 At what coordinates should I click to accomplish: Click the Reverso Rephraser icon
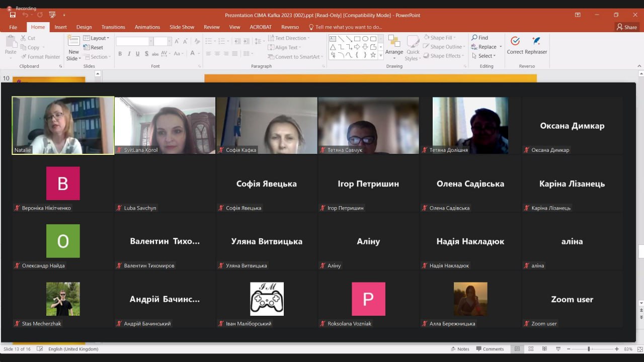pyautogui.click(x=536, y=45)
